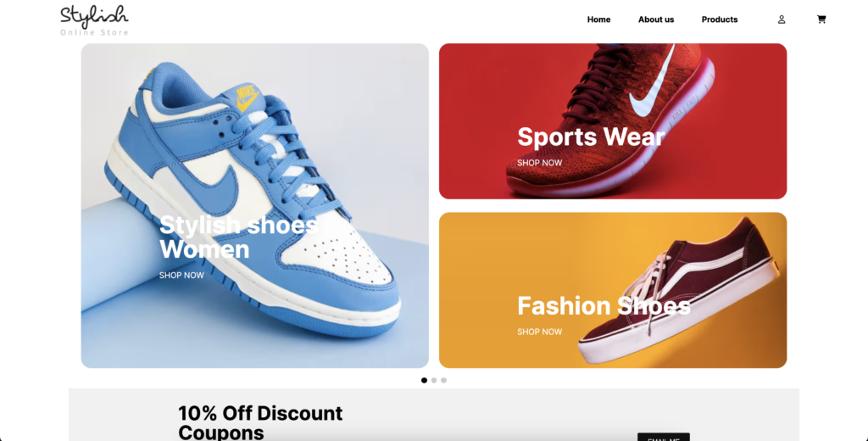The image size is (868, 441).
Task: Open the user account icon
Action: pos(781,20)
